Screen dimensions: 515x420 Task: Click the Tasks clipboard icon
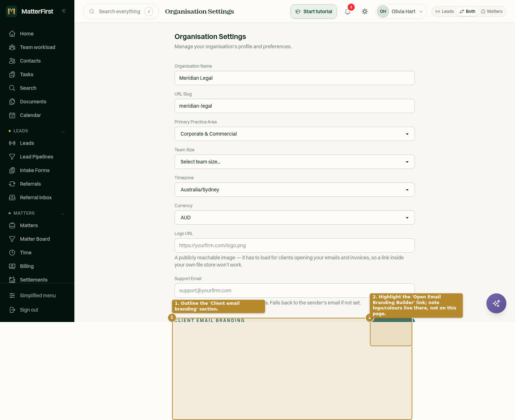coord(12,74)
